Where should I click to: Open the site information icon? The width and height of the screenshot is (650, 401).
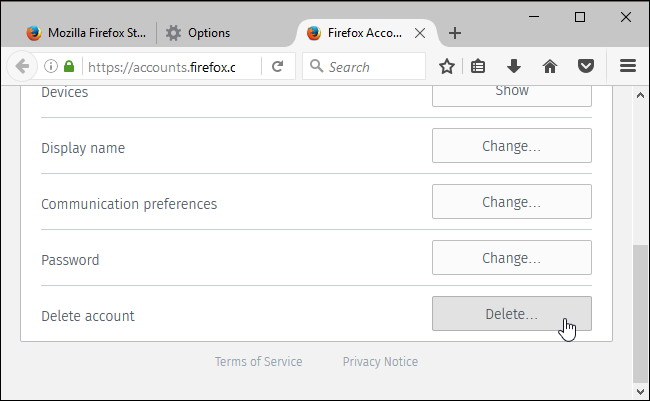(x=50, y=67)
